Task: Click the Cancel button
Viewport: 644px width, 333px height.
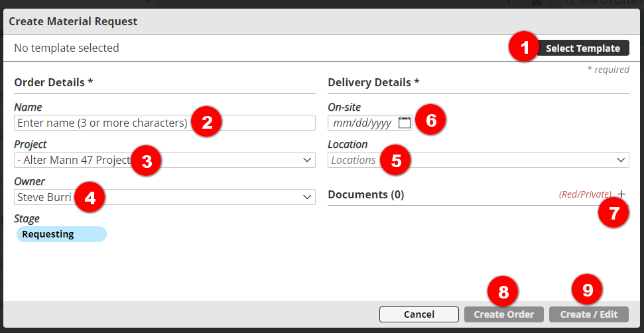Action: 419,314
